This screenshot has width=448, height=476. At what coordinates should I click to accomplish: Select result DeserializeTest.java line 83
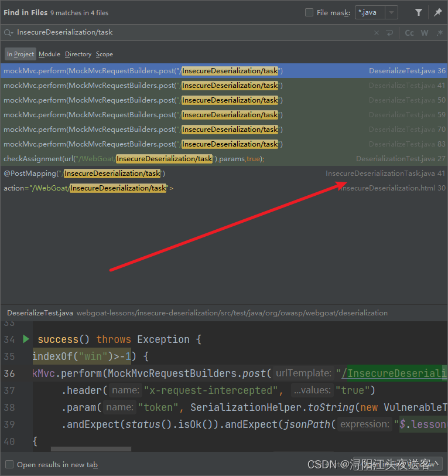(224, 144)
